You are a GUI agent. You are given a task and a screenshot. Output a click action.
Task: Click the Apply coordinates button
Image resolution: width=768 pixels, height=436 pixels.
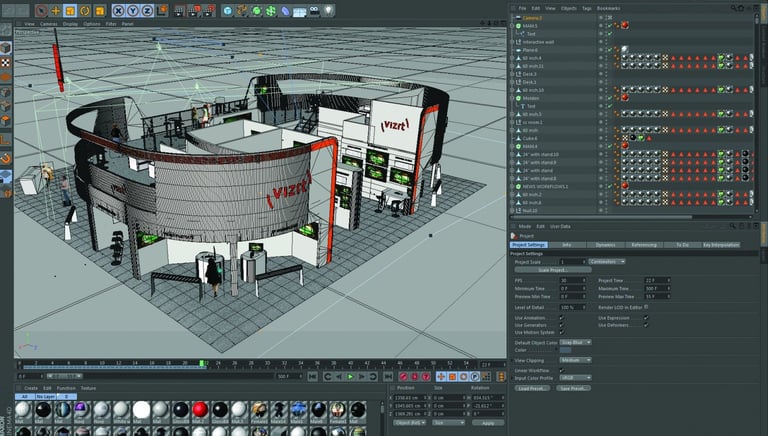488,422
